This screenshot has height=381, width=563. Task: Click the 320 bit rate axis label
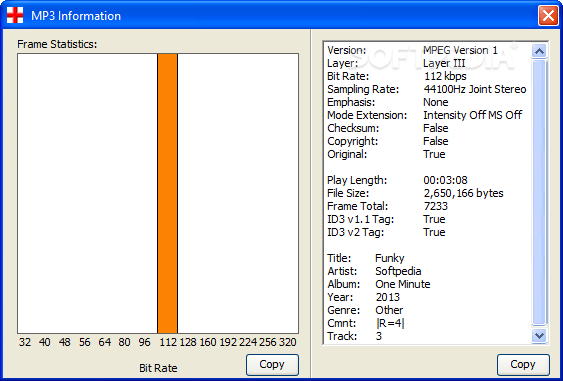[288, 342]
